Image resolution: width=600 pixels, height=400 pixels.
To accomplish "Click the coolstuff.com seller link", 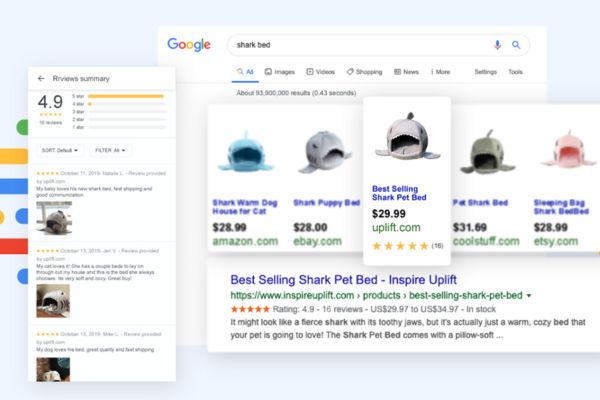I will [x=486, y=241].
